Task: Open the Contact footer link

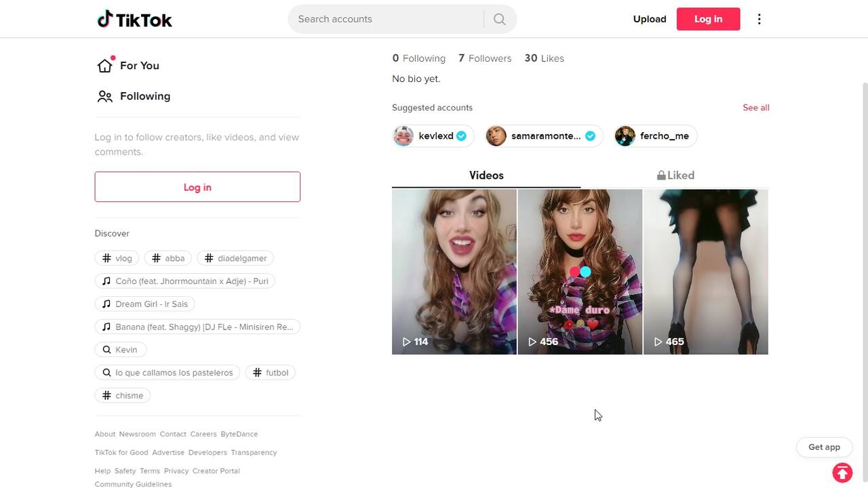Action: coord(173,434)
